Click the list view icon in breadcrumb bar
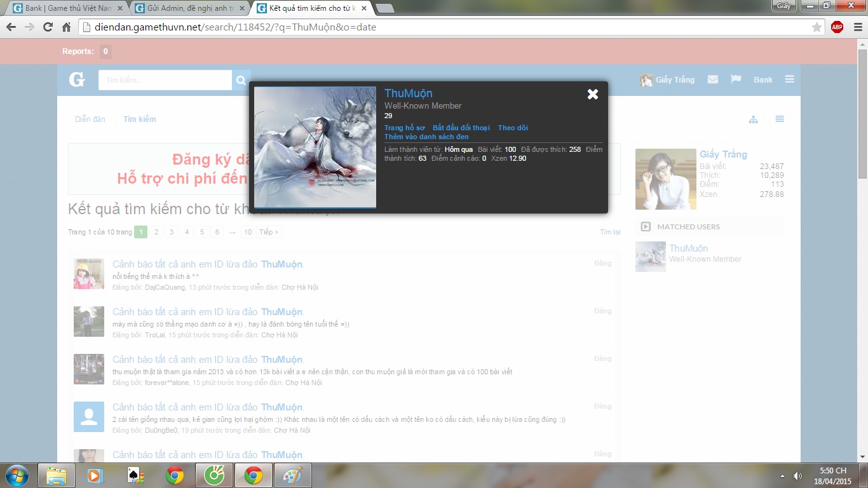Image resolution: width=868 pixels, height=488 pixels. (x=780, y=119)
